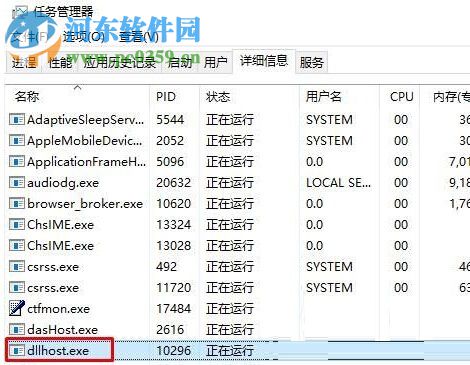
Task: Sort by the 内存 column header
Action: (x=445, y=97)
